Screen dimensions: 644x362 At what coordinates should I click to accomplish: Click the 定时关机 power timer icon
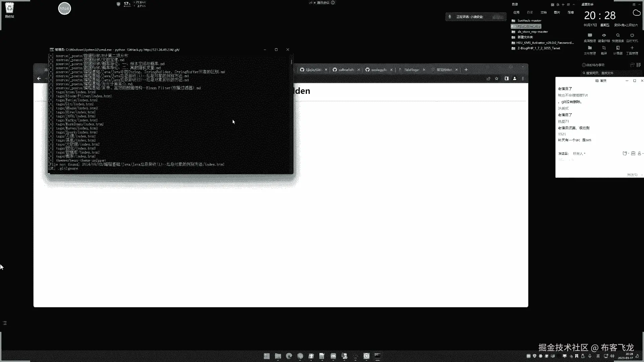coord(632,36)
